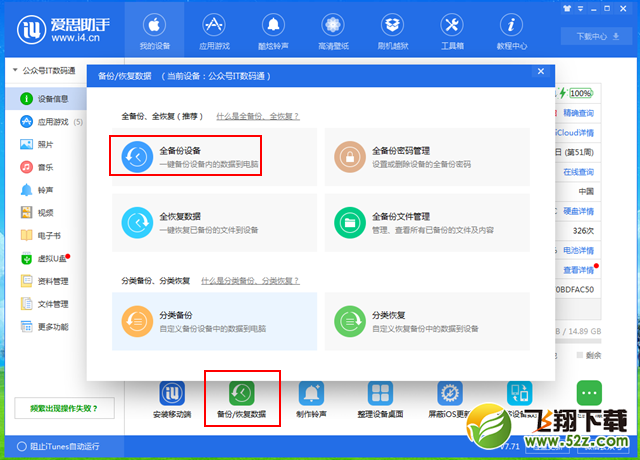Open the 我的设备 tab
640x460 pixels.
tap(154, 32)
